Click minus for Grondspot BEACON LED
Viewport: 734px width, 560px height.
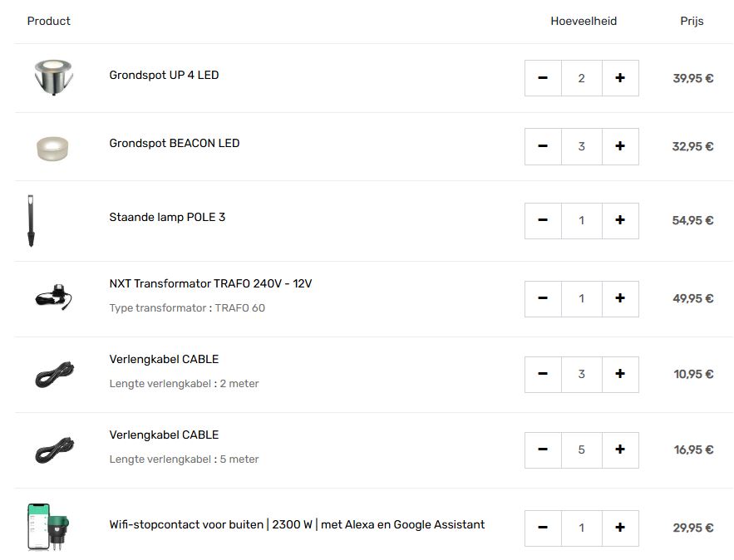click(543, 146)
